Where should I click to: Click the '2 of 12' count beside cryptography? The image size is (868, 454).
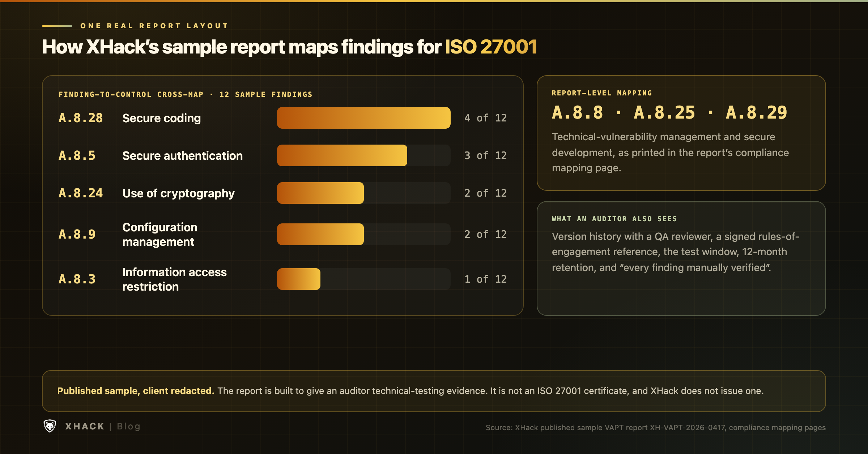pyautogui.click(x=485, y=193)
